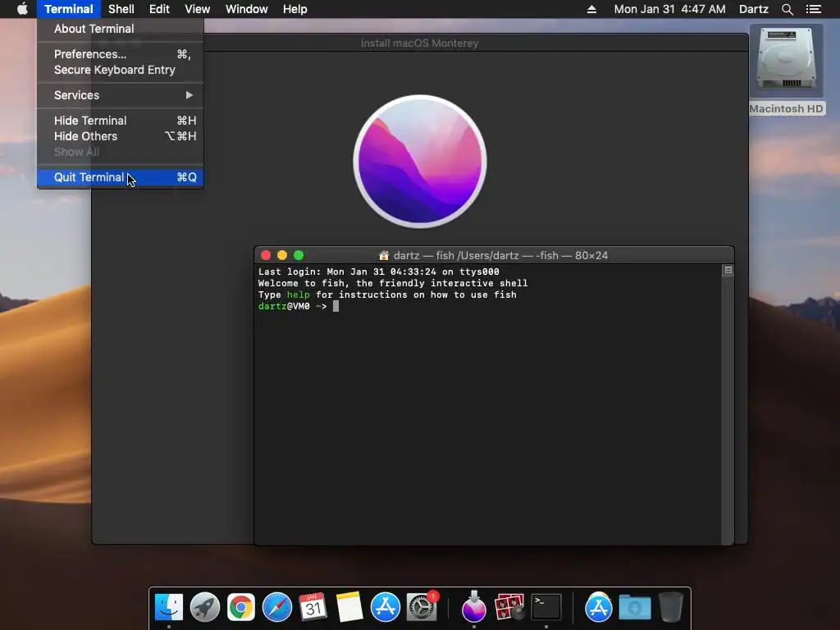840x630 pixels.
Task: Click the Terminal menu bar title
Action: tap(69, 9)
